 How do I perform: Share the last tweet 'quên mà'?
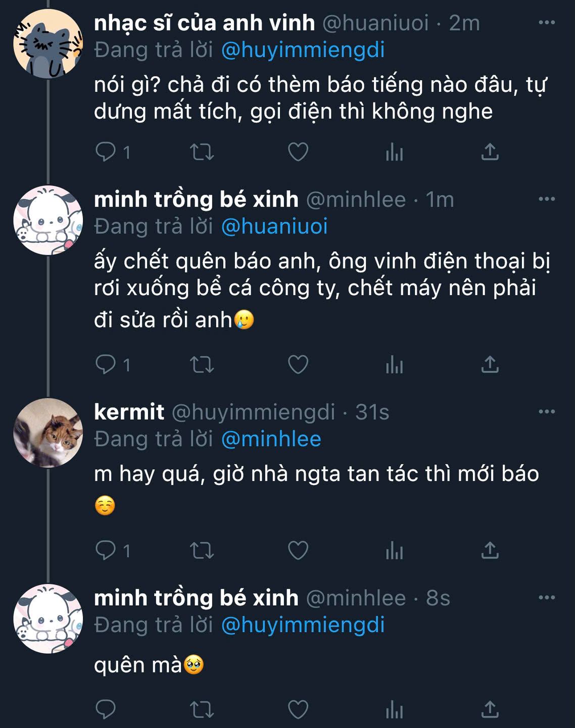(490, 709)
